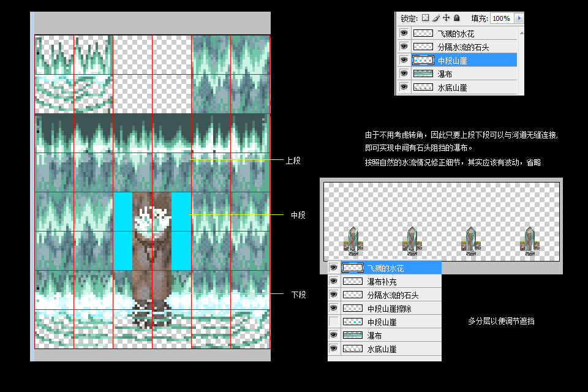The height and width of the screenshot is (392, 588).
Task: Hide 飞溅的水花 layer in the five-layer panel
Action: coord(404,34)
